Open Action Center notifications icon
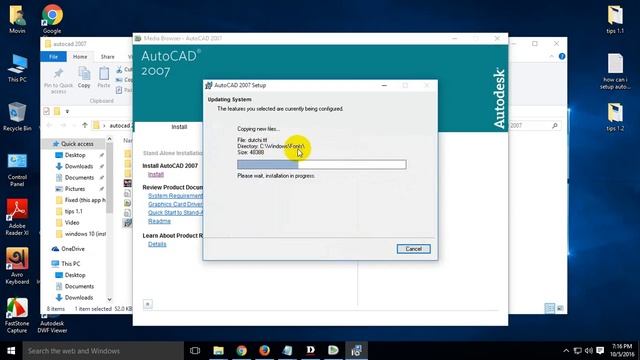This screenshot has height=360, width=640. (600, 351)
